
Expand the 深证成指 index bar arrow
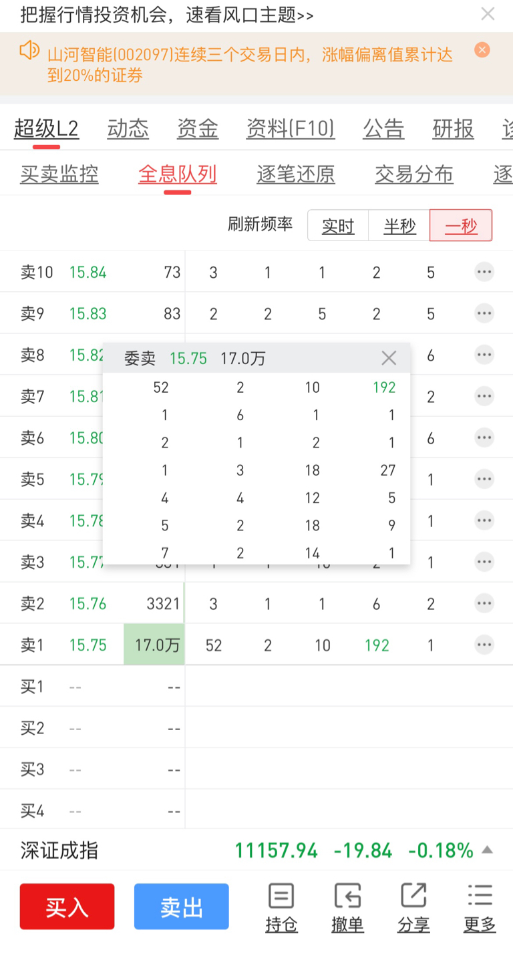[x=488, y=850]
